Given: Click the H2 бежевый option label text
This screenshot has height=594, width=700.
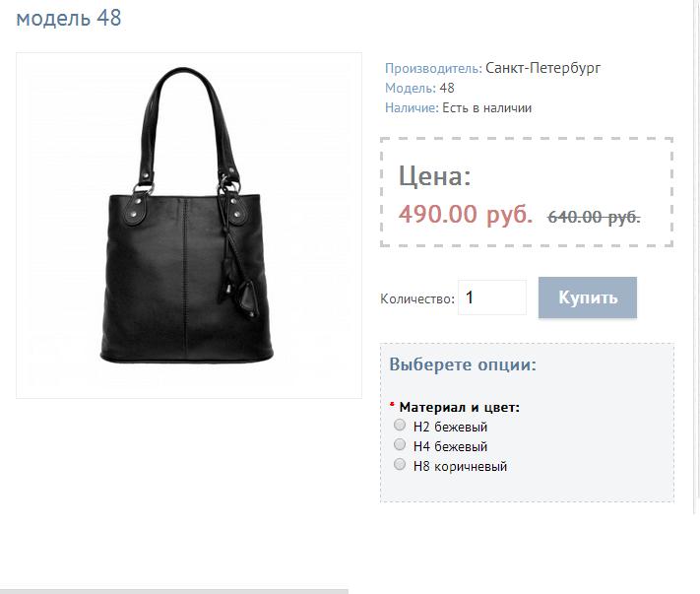Looking at the screenshot, I should (x=450, y=427).
